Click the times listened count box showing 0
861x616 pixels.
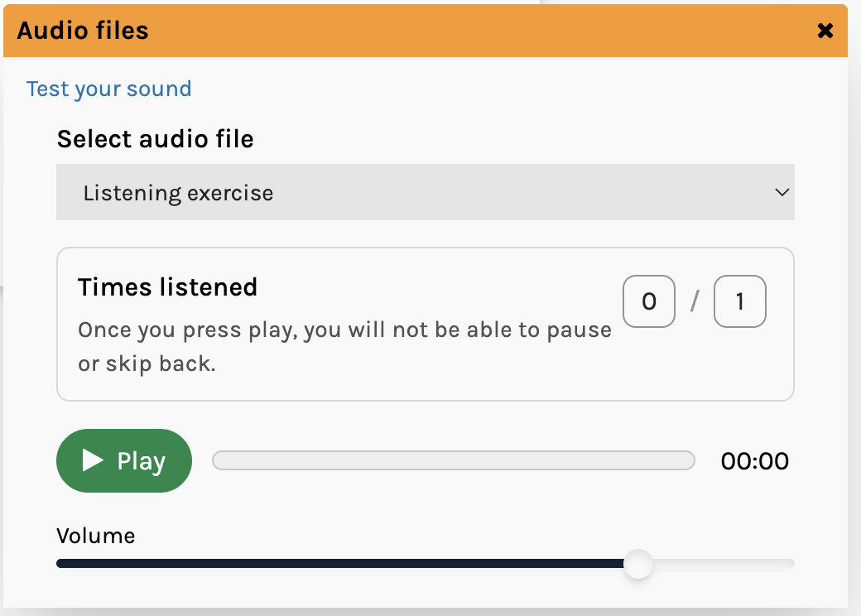(649, 301)
